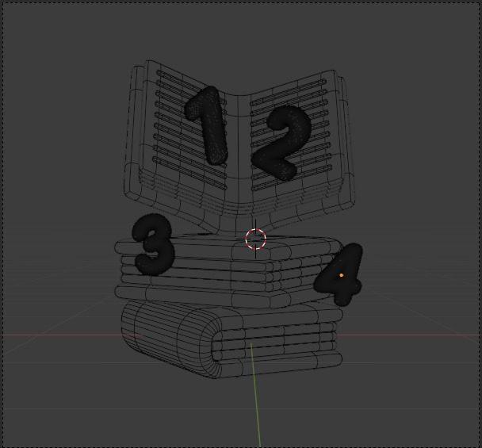
Task: Click the red-white 3D cursor
Action: tap(256, 239)
